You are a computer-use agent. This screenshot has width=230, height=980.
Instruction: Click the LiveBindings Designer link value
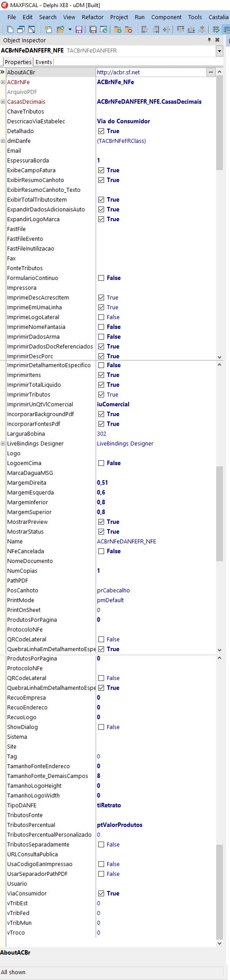click(x=125, y=444)
